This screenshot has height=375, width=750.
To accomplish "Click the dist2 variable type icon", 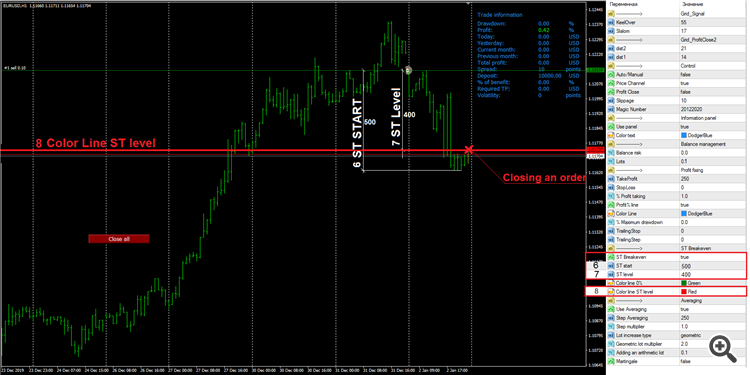I will pos(610,48).
